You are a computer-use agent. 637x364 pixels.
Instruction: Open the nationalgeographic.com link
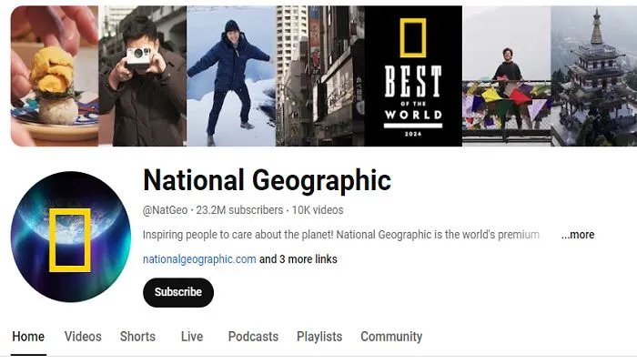coord(199,259)
